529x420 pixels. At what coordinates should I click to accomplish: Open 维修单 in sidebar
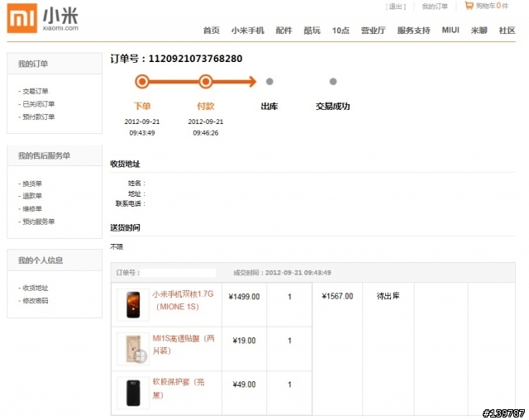coord(32,209)
